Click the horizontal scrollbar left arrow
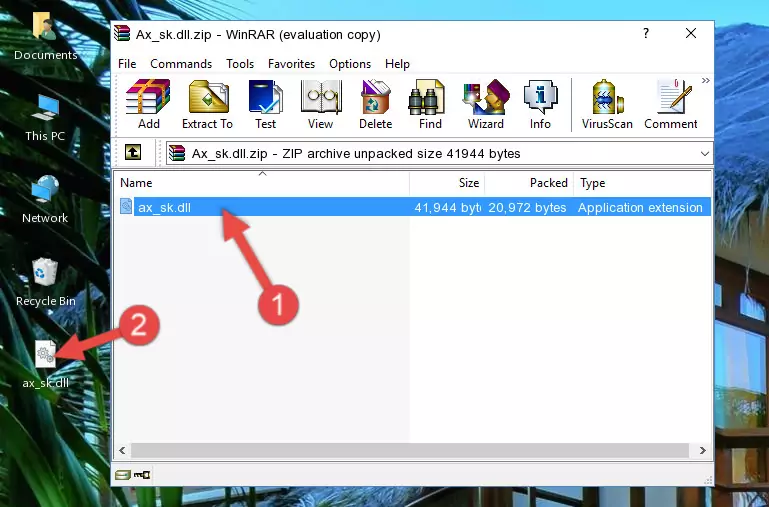Screen dimensions: 769x507 [x=123, y=450]
